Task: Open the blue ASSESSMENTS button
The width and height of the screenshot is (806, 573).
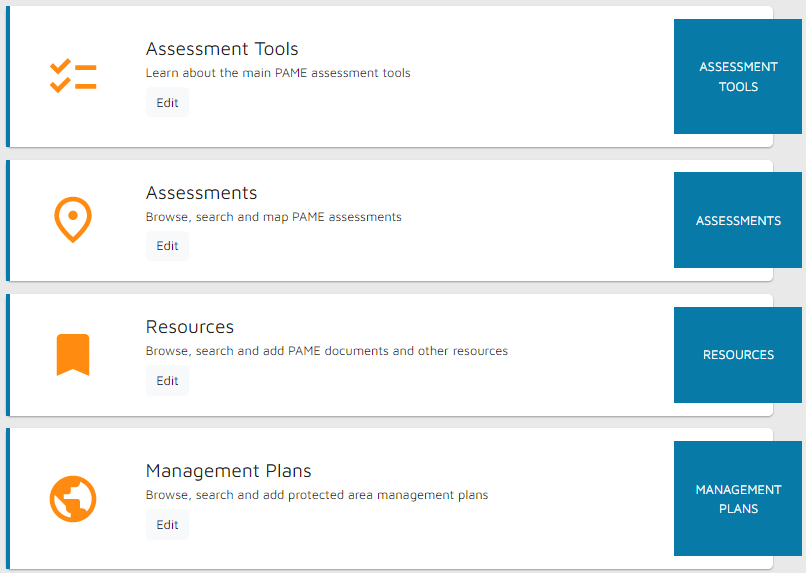Action: click(x=738, y=220)
